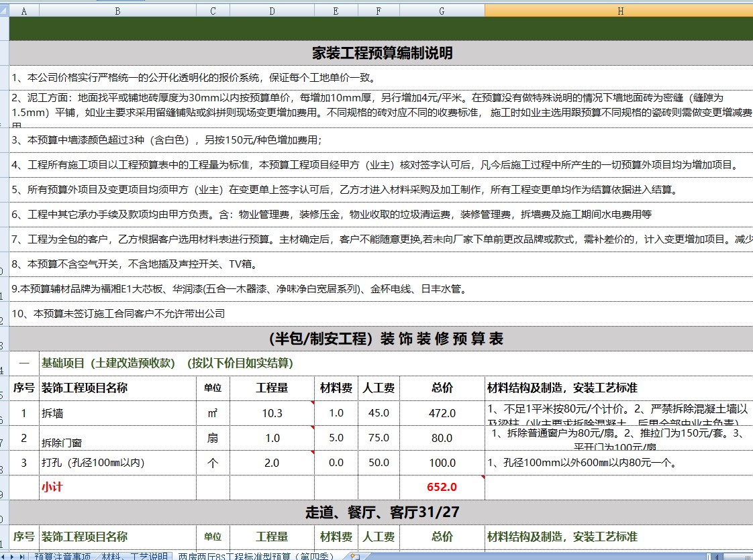Click the heading (半包/制安工程) 装饰装修预算表
753x560 pixels.
pos(386,339)
